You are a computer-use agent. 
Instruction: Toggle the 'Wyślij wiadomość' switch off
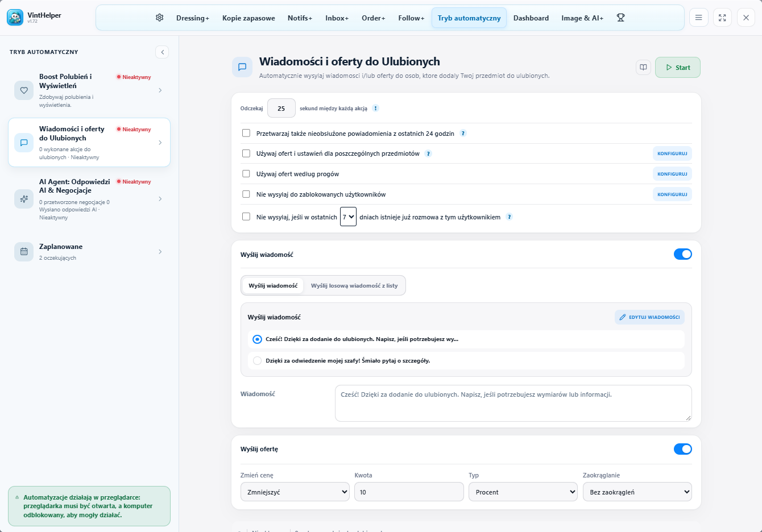point(683,254)
